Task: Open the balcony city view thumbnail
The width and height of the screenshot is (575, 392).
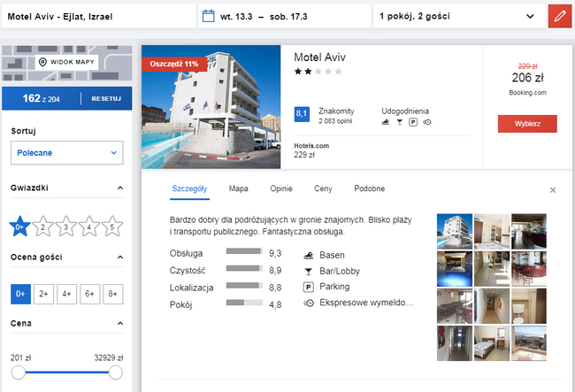Action: coord(529,343)
